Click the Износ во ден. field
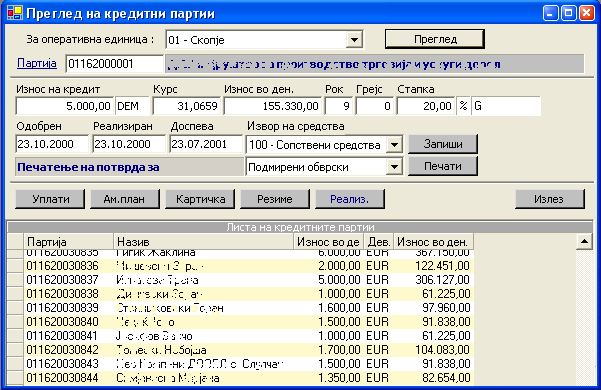This screenshot has height=390, width=601. pos(273,106)
